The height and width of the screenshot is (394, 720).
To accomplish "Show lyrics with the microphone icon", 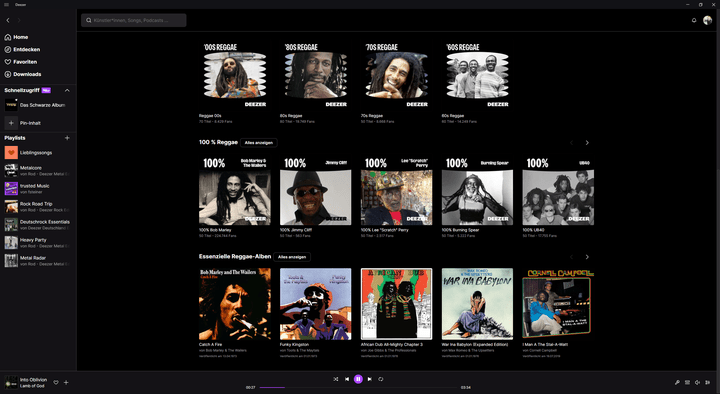I will [677, 383].
